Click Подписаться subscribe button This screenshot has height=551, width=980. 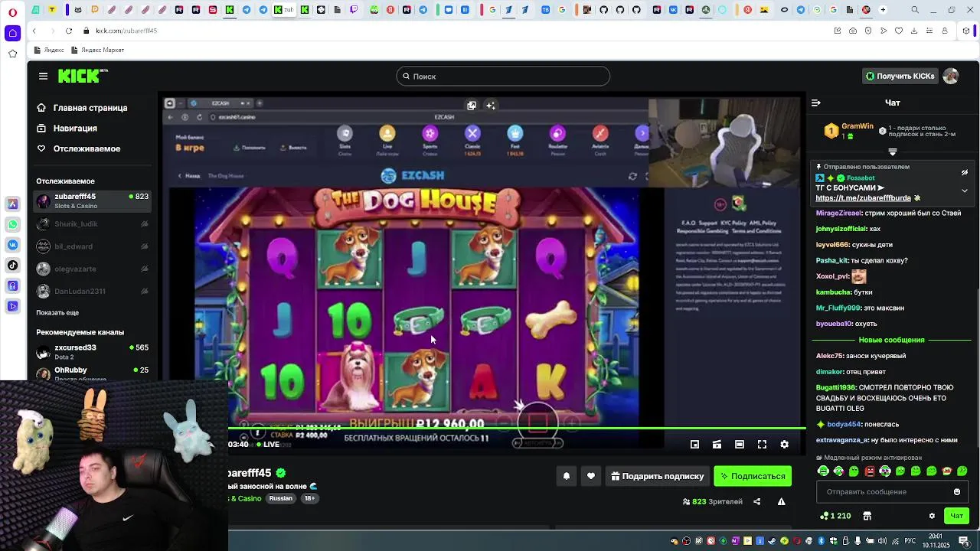pyautogui.click(x=753, y=476)
